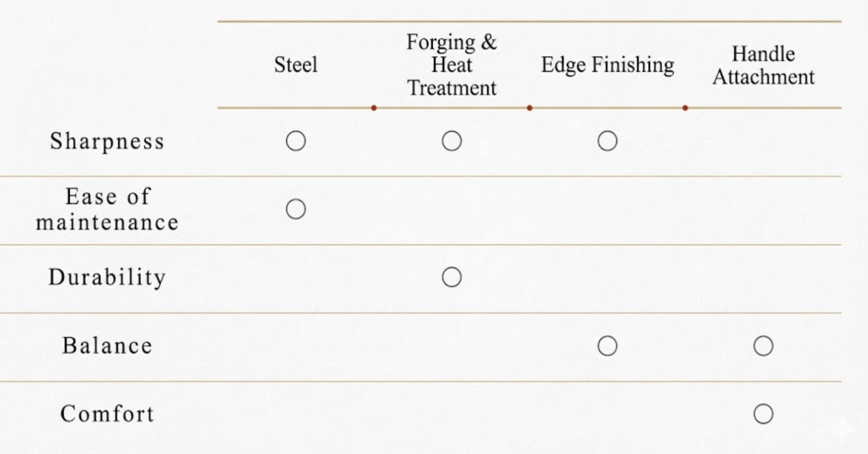Click the Durability row label
This screenshot has width=868, height=454.
(x=107, y=277)
